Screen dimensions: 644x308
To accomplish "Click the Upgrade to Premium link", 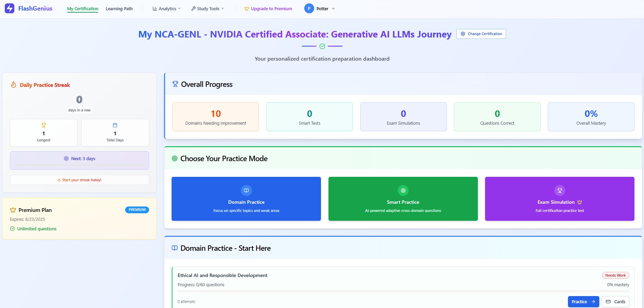I will click(268, 9).
